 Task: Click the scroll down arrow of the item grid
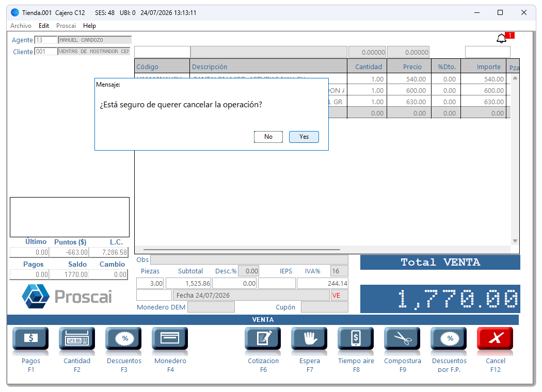[515, 241]
